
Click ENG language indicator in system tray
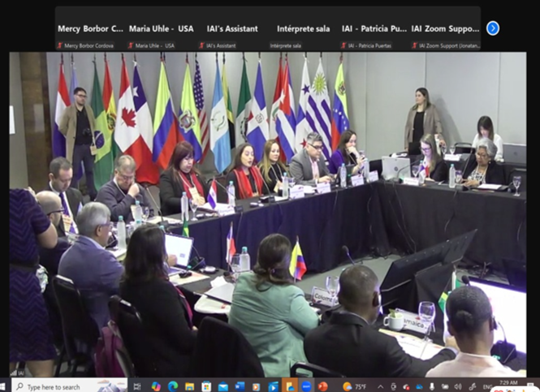pos(487,387)
